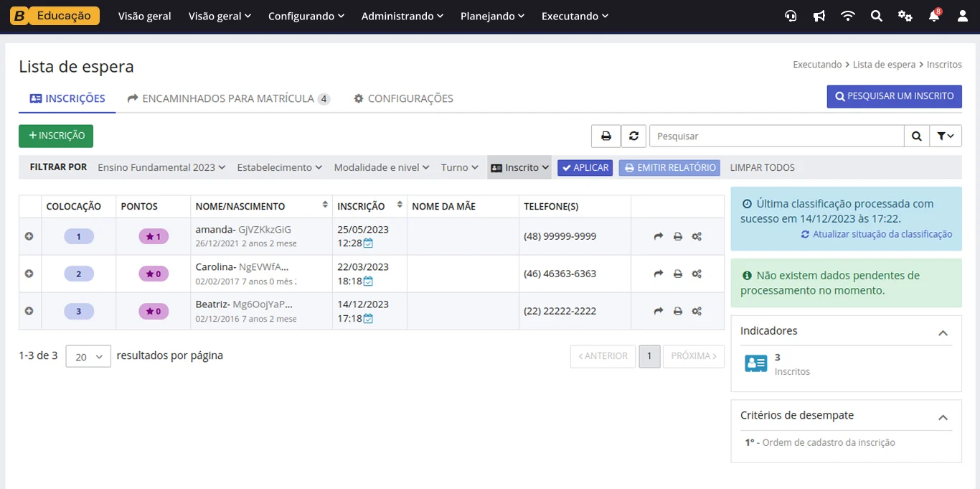Screen dimensions: 980x489
Task: Forward amanda's registration with the arrow icon
Action: pos(659,236)
